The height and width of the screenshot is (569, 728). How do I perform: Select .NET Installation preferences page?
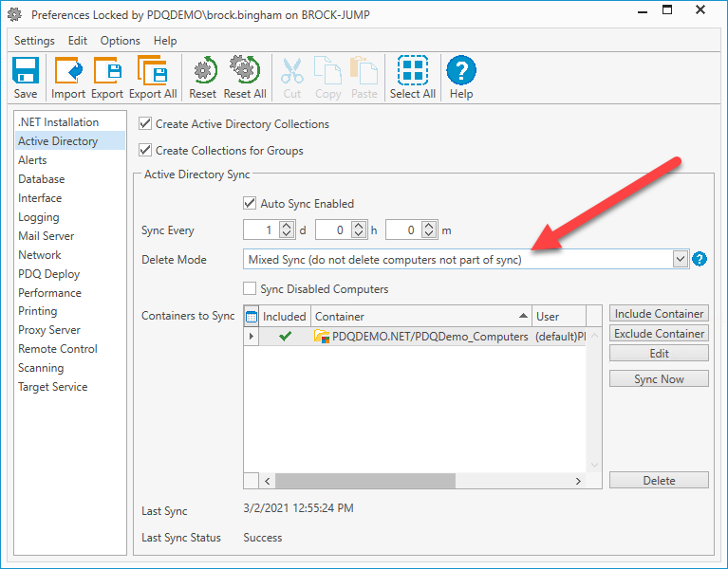[69, 122]
